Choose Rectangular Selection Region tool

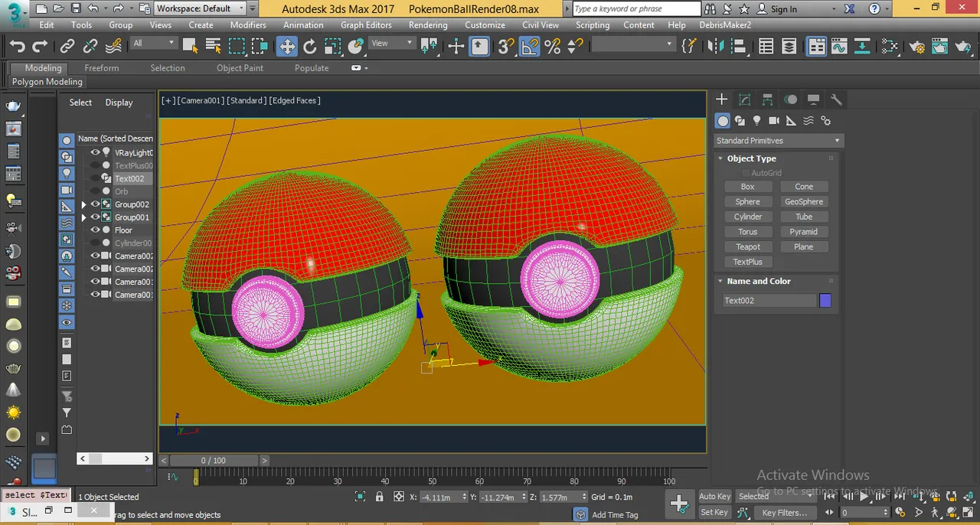(237, 47)
